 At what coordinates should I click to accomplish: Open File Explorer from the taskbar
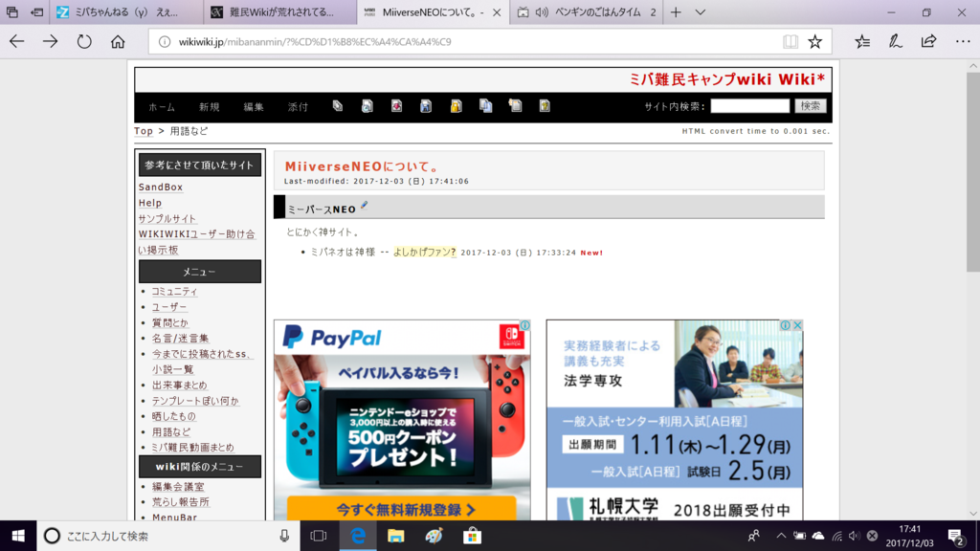pos(395,536)
